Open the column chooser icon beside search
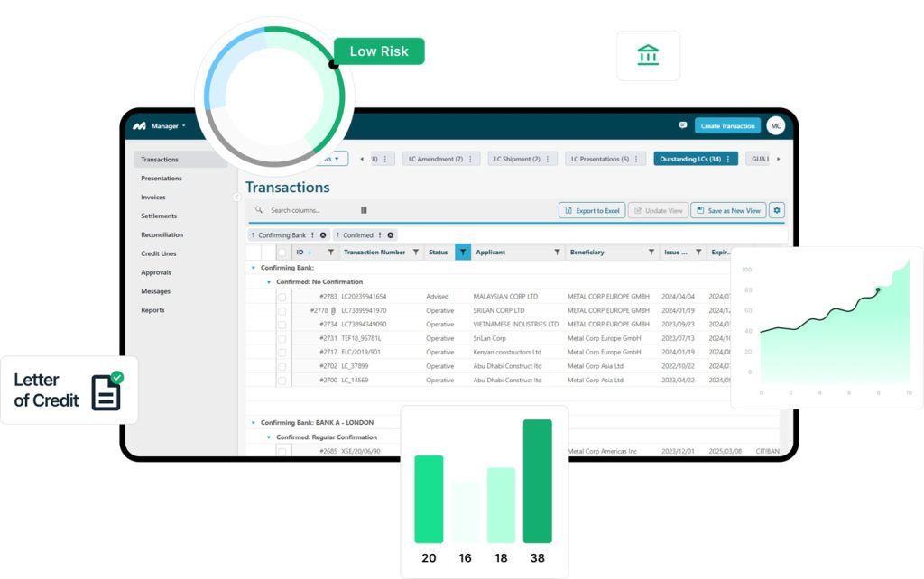 coord(364,210)
